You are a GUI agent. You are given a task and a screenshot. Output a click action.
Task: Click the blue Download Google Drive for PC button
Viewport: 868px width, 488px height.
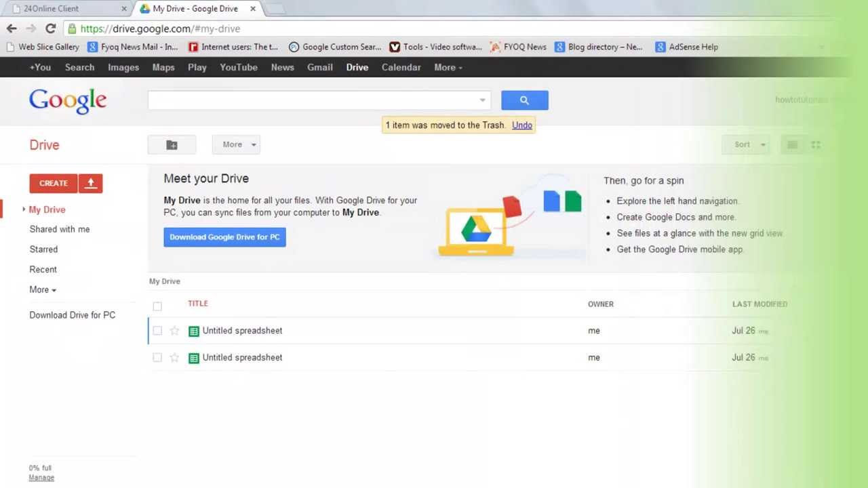point(224,237)
